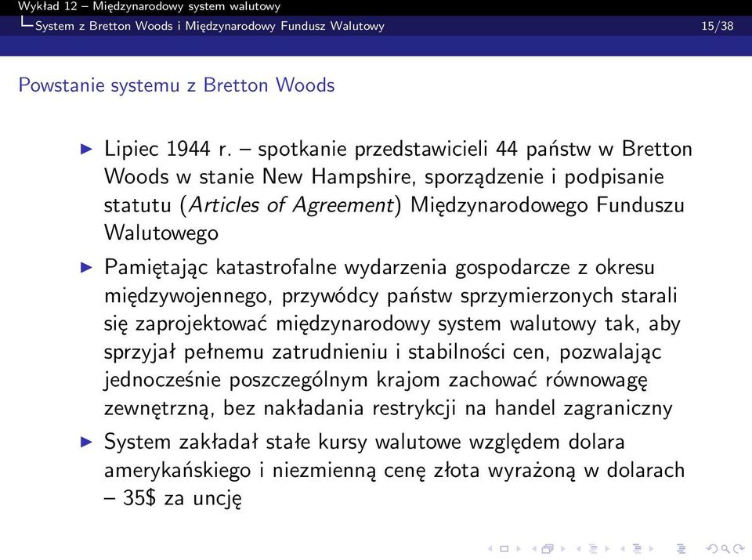
Task: Click the text 'New Hampshire'
Action: (337, 177)
